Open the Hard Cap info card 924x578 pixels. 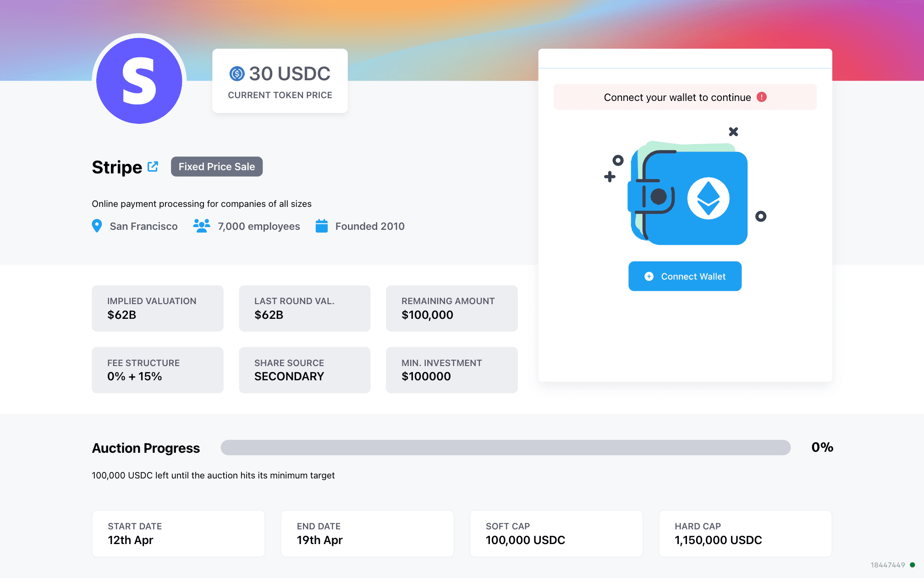(x=745, y=534)
